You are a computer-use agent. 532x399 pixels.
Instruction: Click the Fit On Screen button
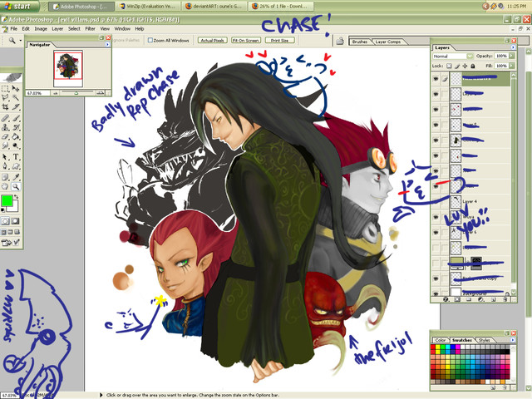pos(246,41)
